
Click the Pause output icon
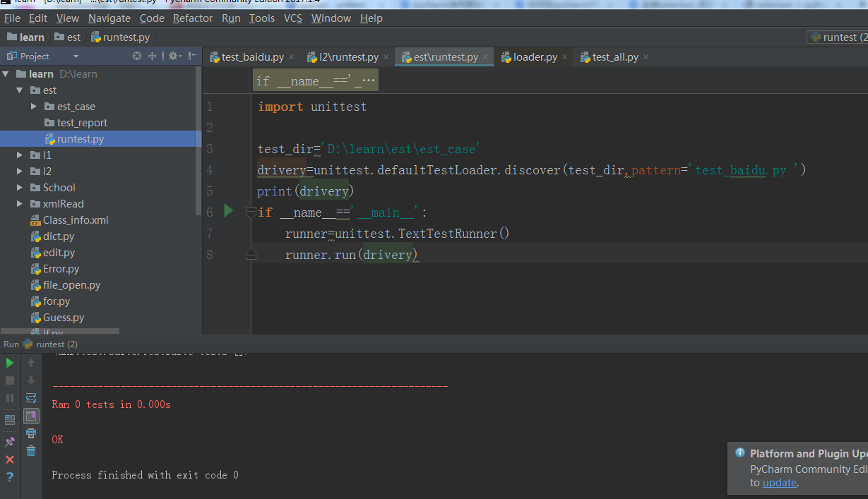pos(10,398)
